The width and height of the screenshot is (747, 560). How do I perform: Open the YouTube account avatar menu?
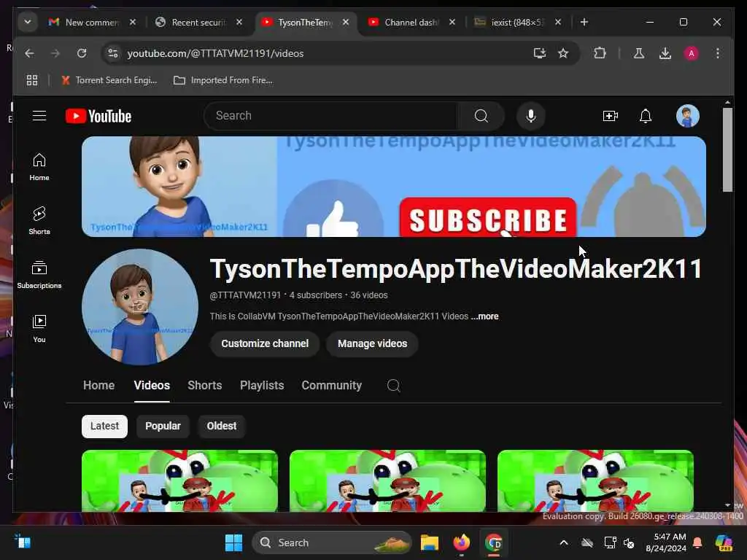click(x=687, y=116)
